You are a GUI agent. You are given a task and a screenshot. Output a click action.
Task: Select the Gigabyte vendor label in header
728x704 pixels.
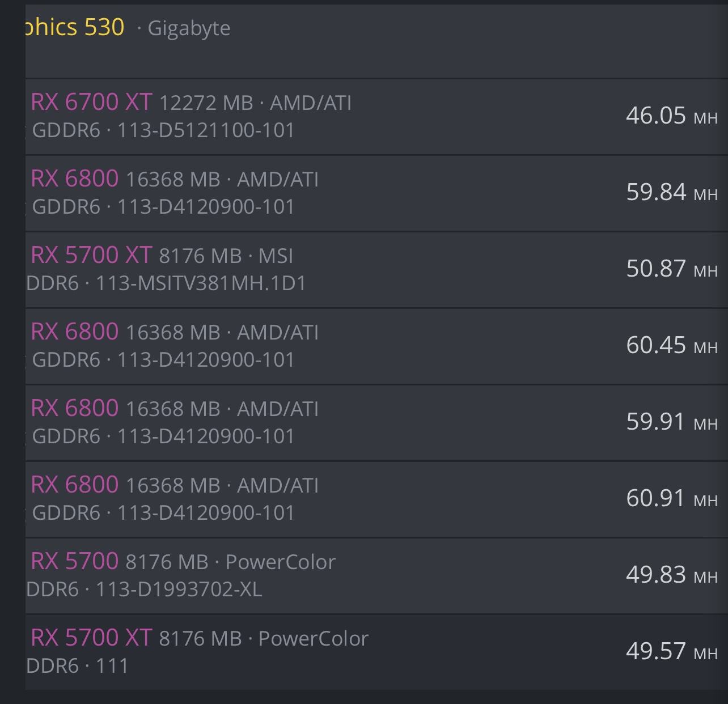[189, 28]
